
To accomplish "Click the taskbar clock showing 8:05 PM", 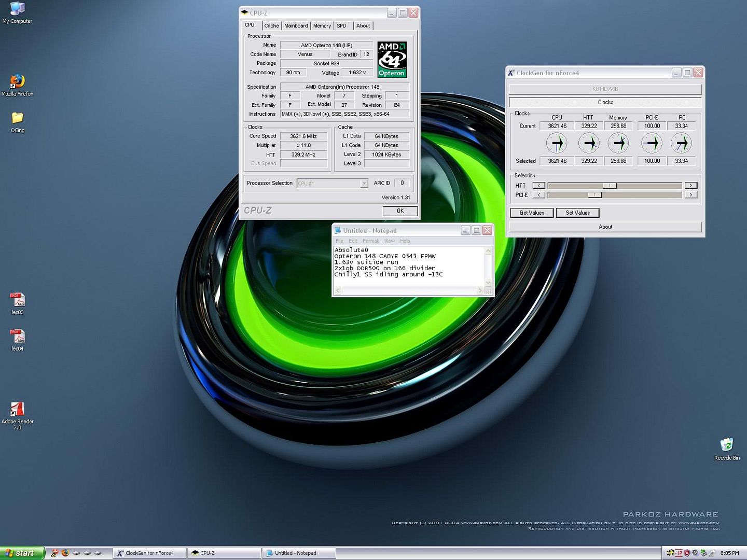I will [729, 553].
